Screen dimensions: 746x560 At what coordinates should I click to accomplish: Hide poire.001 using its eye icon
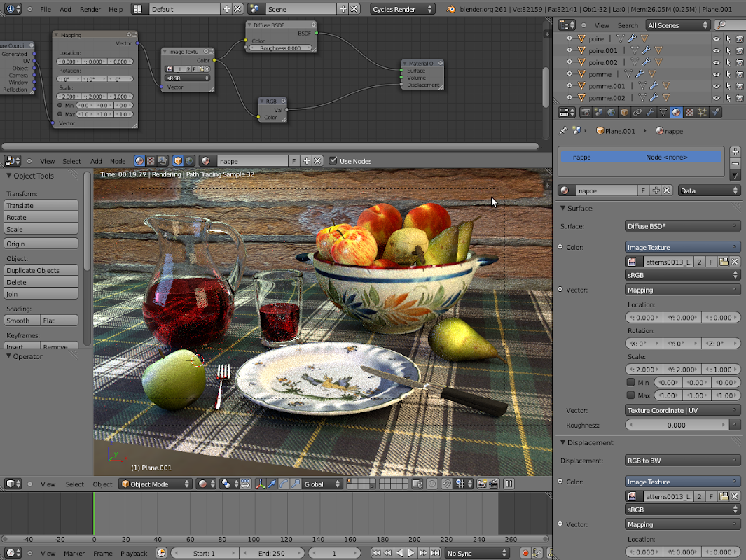(x=716, y=51)
